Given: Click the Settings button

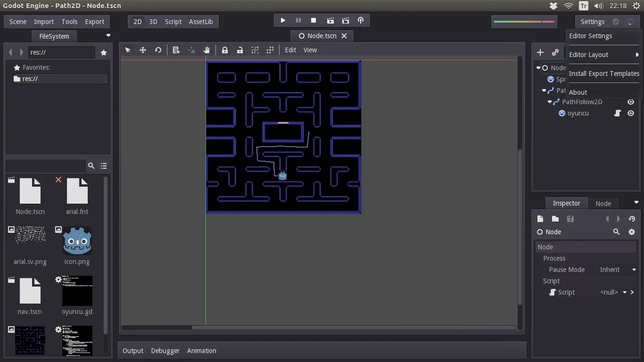Looking at the screenshot, I should 593,22.
